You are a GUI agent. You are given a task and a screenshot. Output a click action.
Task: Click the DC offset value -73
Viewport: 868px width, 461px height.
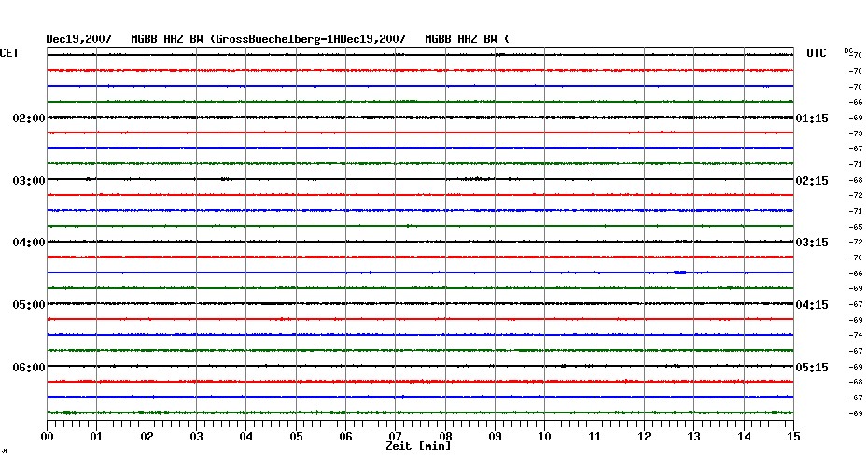pos(856,133)
